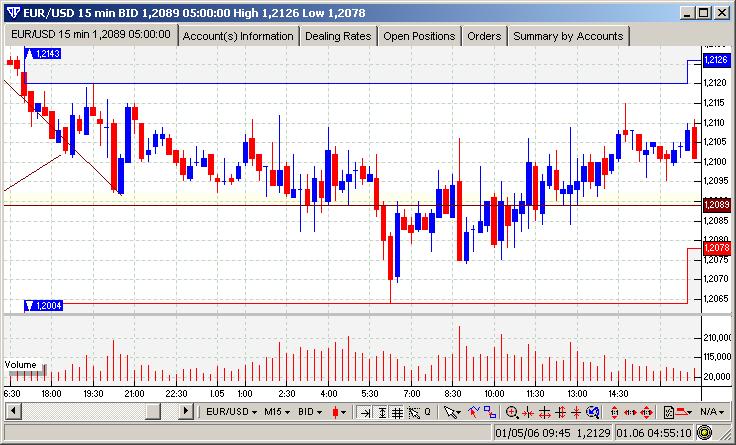This screenshot has height=445, width=736.
Task: Click the Q icon in toolbar
Action: point(427,412)
